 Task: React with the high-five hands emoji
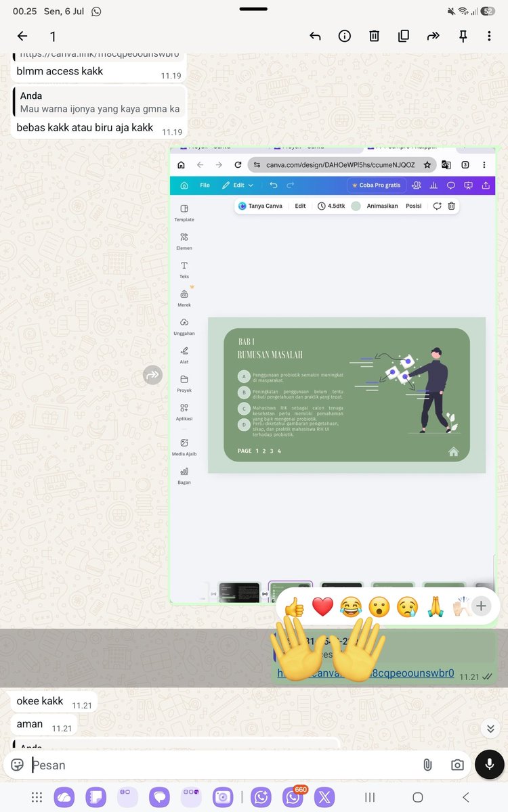click(x=462, y=607)
